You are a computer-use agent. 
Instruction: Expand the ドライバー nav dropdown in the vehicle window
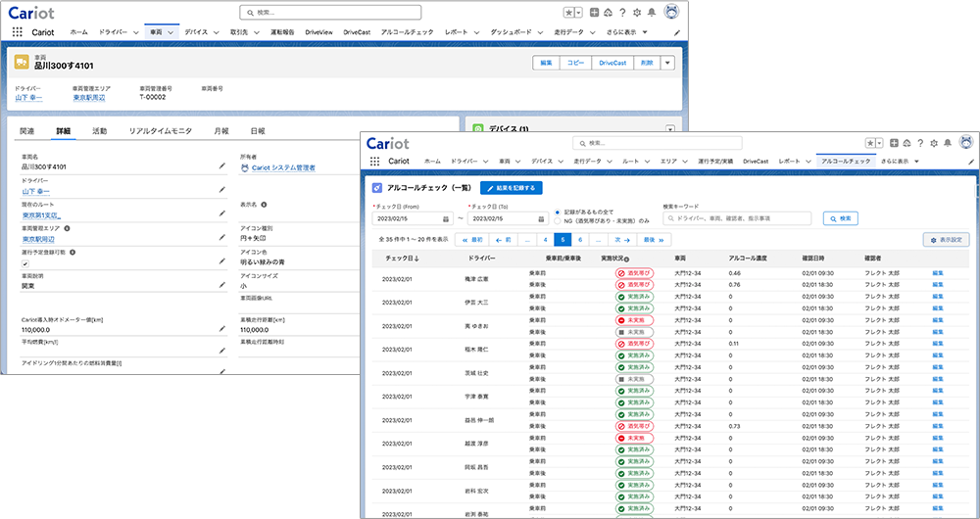click(135, 32)
